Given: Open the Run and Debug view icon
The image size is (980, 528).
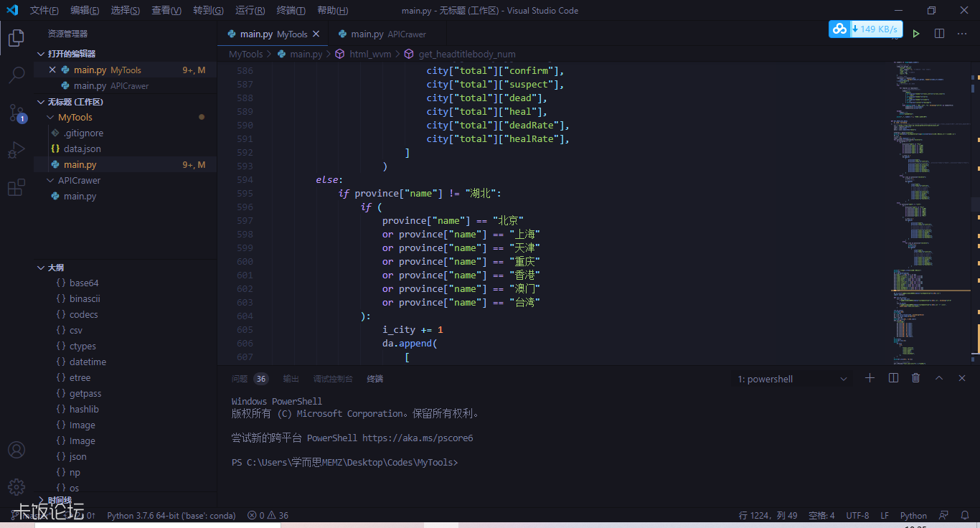Looking at the screenshot, I should (17, 150).
